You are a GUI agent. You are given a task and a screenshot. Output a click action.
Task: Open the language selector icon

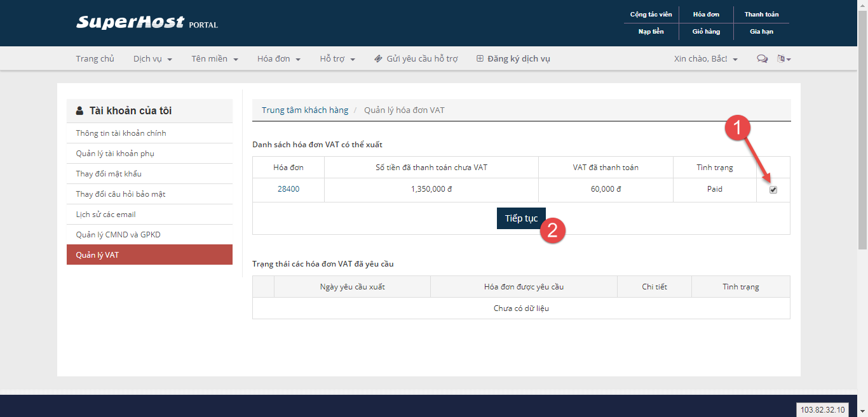tap(783, 59)
